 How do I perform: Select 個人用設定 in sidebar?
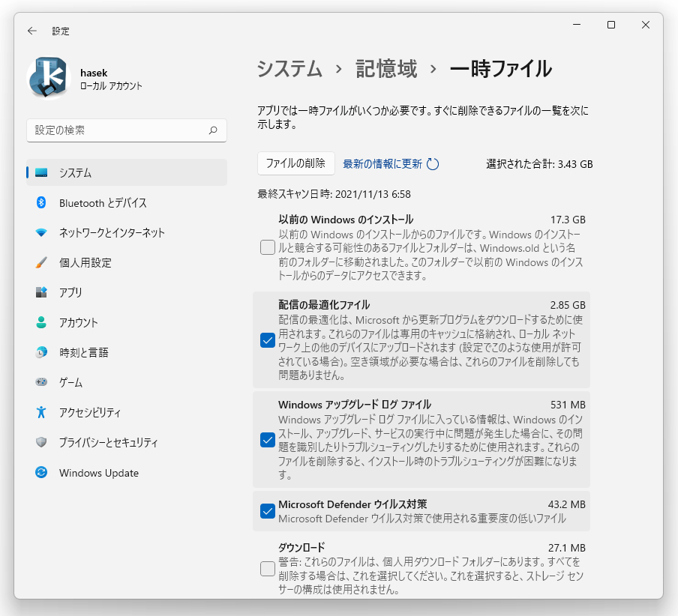(127, 262)
